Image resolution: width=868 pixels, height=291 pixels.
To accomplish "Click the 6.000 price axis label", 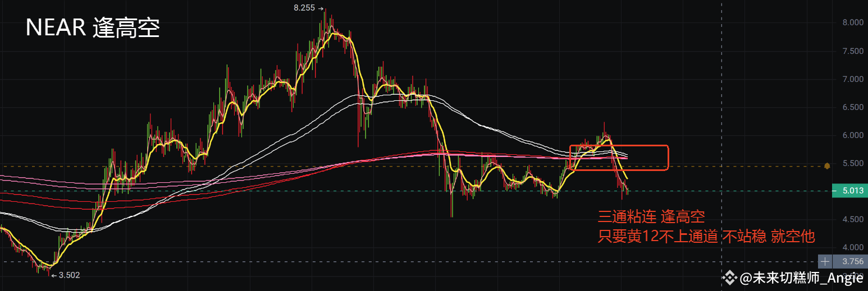I will [x=853, y=135].
